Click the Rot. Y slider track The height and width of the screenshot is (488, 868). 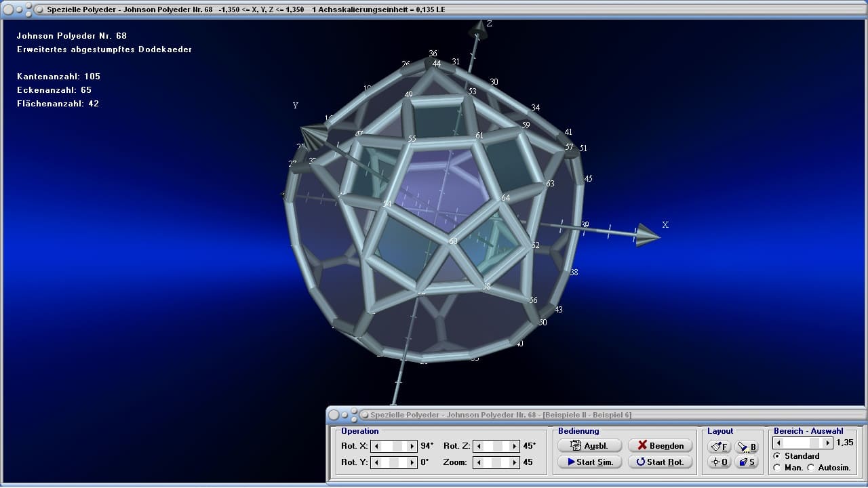(x=394, y=462)
